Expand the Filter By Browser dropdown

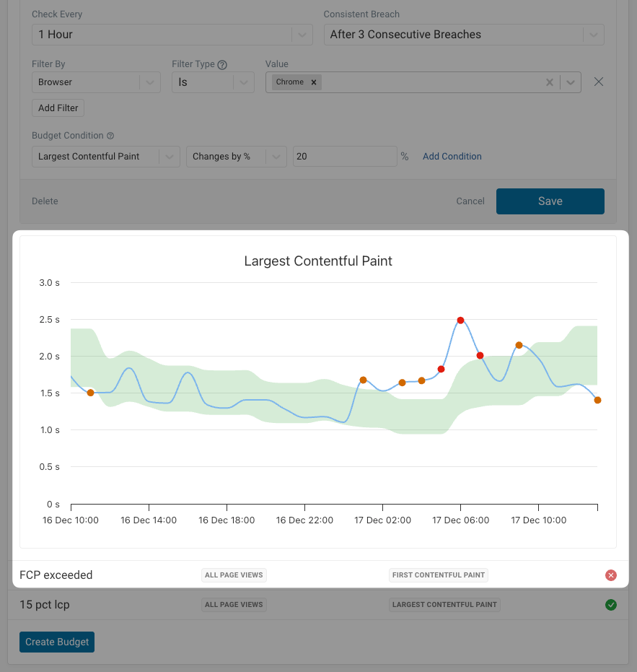coord(96,82)
